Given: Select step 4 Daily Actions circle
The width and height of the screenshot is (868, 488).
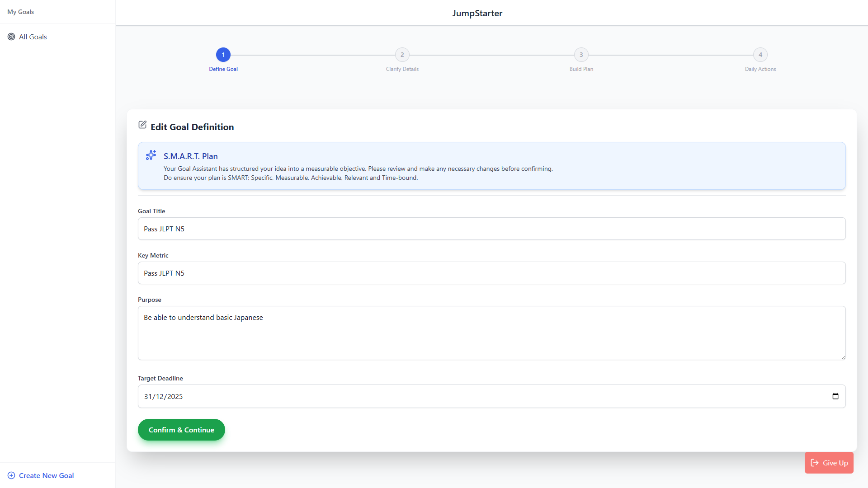Looking at the screenshot, I should (x=760, y=55).
